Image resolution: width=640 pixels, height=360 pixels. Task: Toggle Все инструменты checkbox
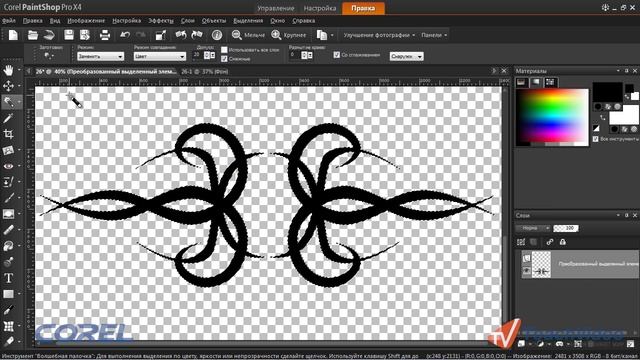point(596,139)
